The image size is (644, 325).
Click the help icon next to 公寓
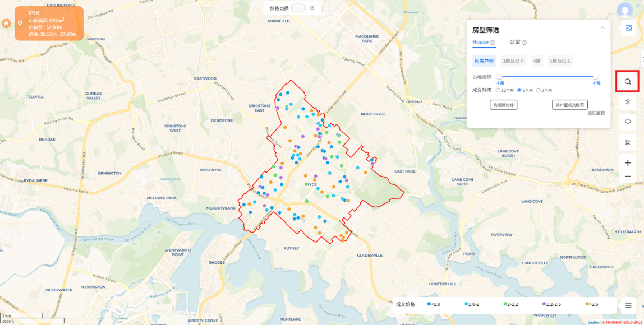tap(525, 42)
